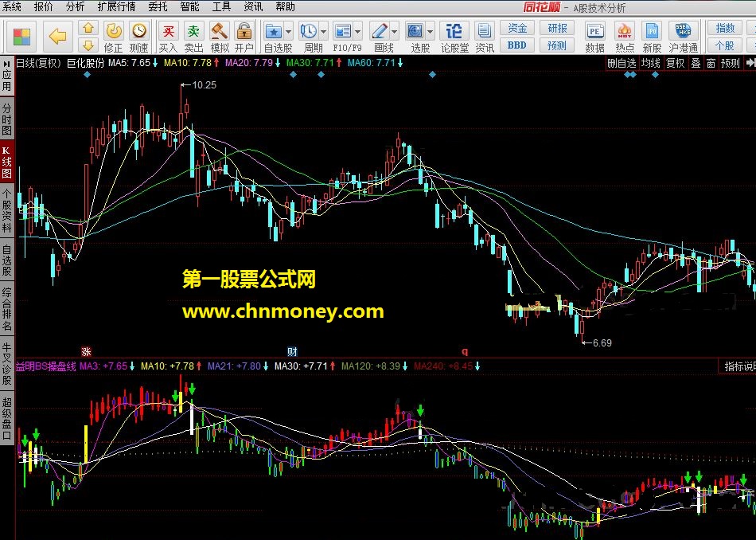Open the 分析 menu
This screenshot has height=540, width=756.
pyautogui.click(x=76, y=6)
